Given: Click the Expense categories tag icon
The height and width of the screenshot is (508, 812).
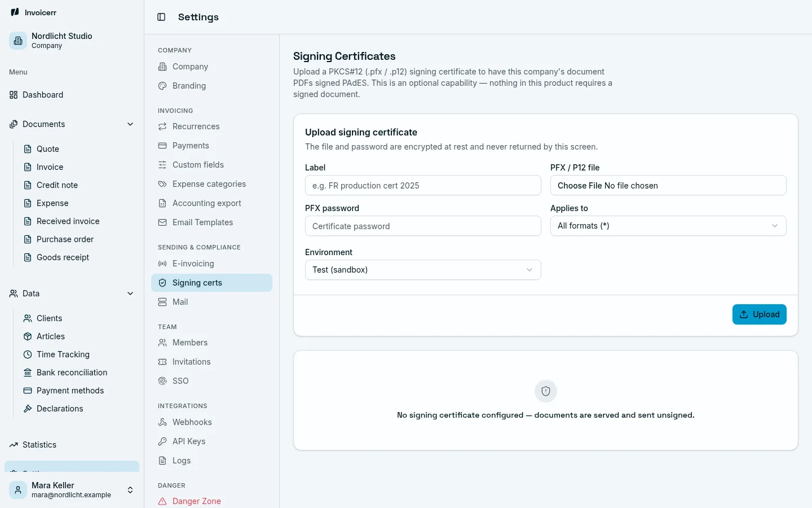Looking at the screenshot, I should pyautogui.click(x=162, y=184).
